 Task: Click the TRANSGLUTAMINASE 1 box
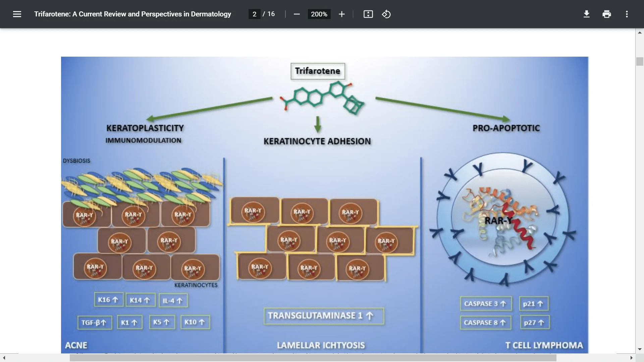(x=324, y=316)
